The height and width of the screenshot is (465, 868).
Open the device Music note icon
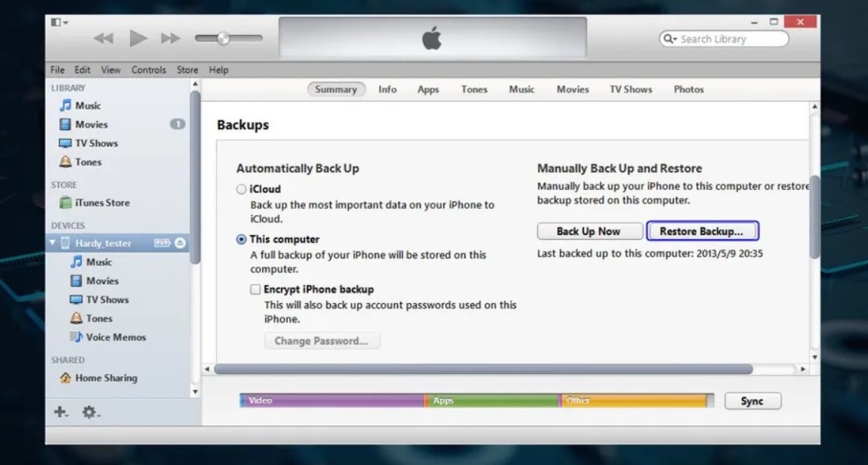coord(76,262)
